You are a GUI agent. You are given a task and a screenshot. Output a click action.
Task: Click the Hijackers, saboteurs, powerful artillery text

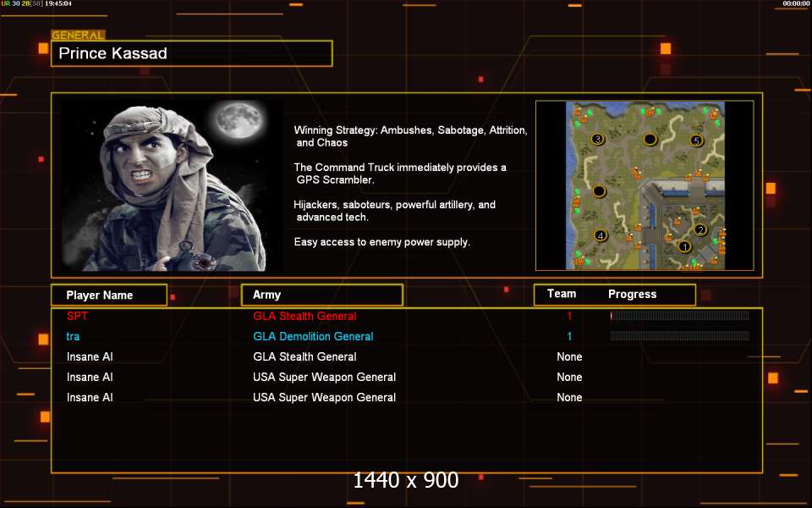click(x=395, y=211)
